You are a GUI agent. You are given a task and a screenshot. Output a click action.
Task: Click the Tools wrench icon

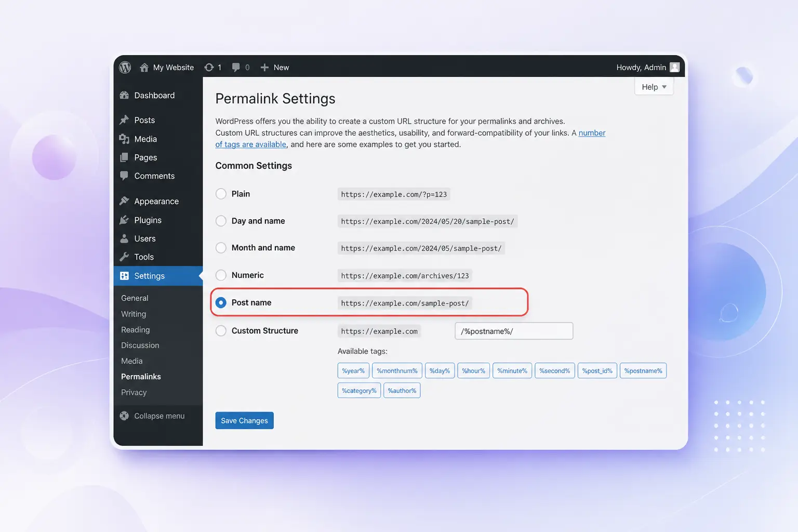(x=124, y=257)
